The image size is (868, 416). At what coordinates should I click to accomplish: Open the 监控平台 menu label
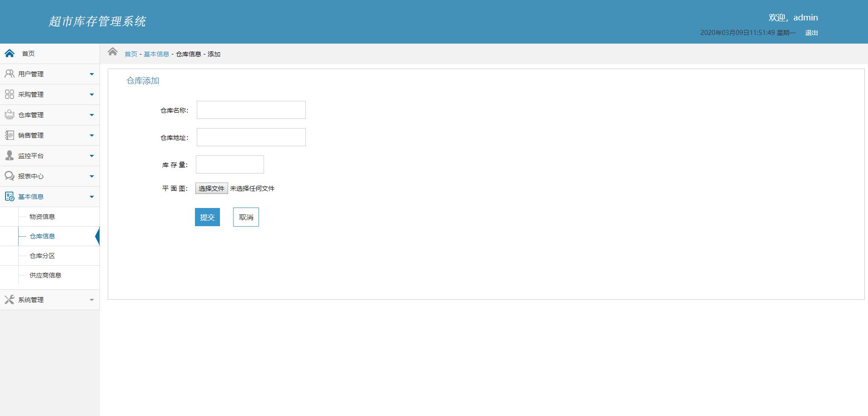pyautogui.click(x=31, y=156)
